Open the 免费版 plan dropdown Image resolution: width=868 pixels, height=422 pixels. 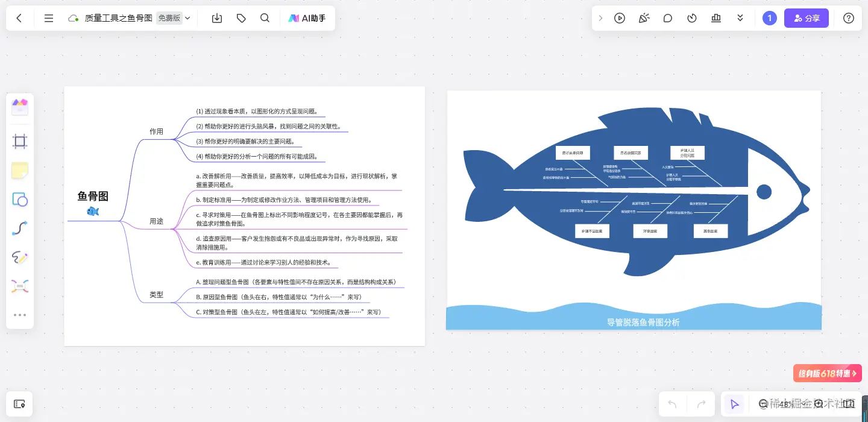[x=174, y=18]
